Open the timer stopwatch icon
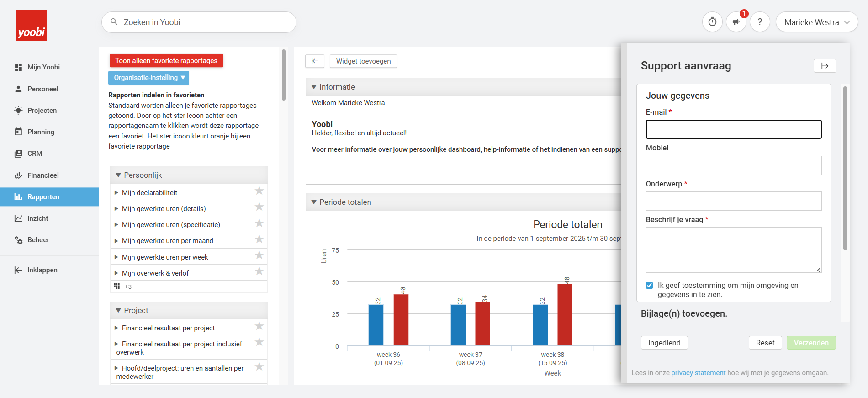This screenshot has width=868, height=398. [x=712, y=22]
